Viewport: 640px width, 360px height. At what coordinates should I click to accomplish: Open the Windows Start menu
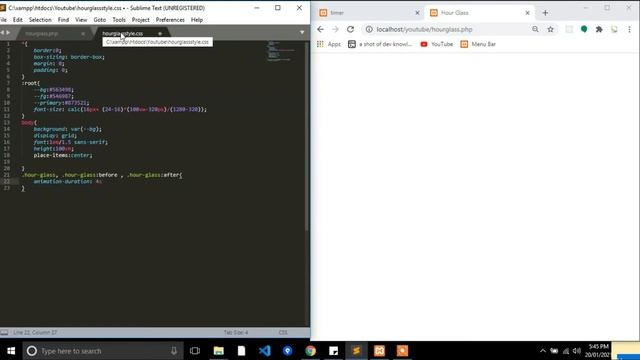pyautogui.click(x=11, y=351)
